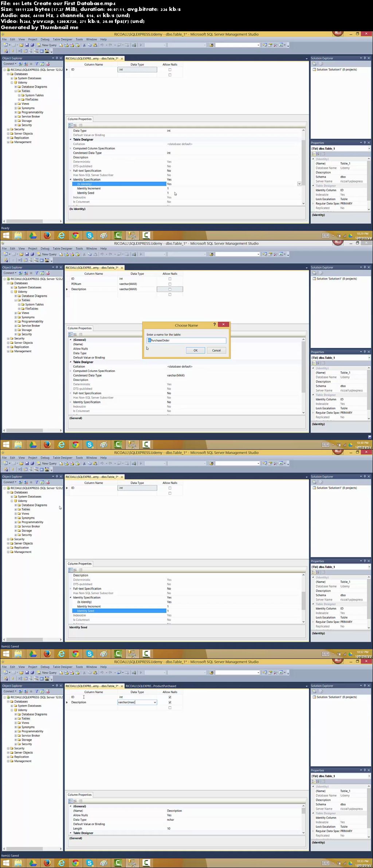Open Google Drive in Choose Name frame taskbar

click(33, 445)
